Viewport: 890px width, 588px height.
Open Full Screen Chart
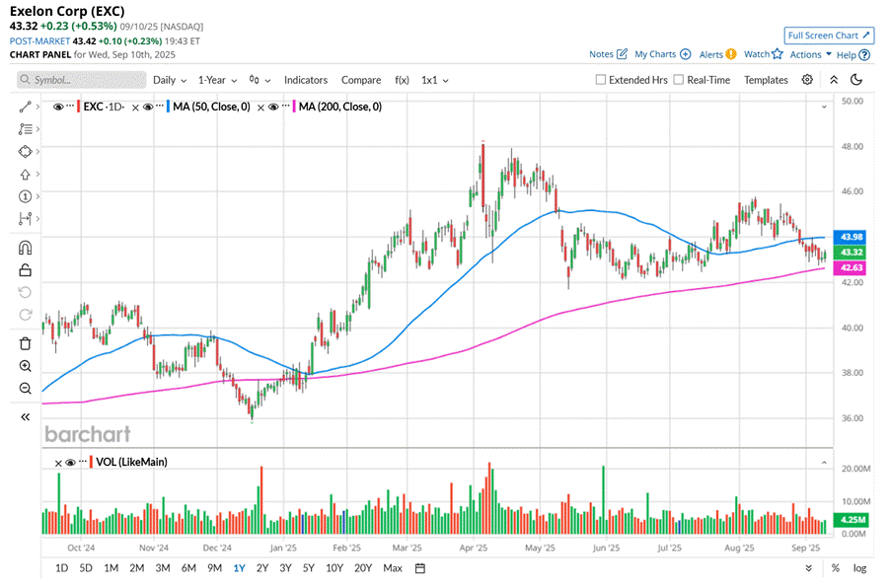829,36
